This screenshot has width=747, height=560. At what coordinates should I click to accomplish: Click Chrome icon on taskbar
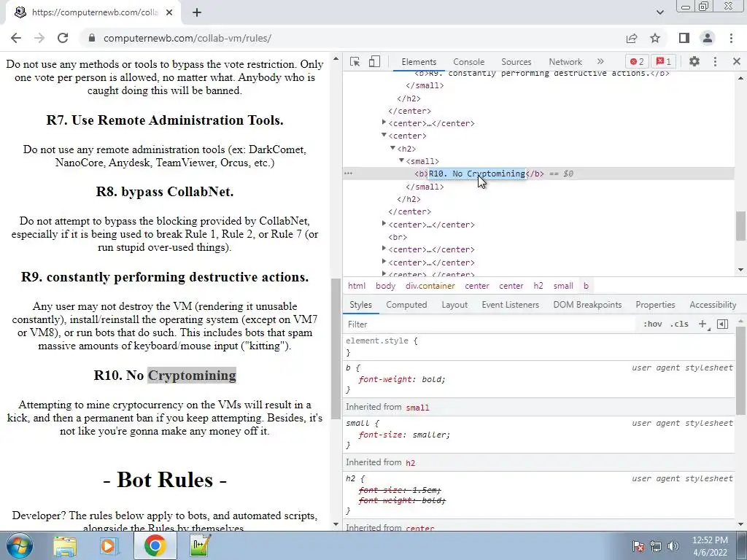(x=155, y=545)
